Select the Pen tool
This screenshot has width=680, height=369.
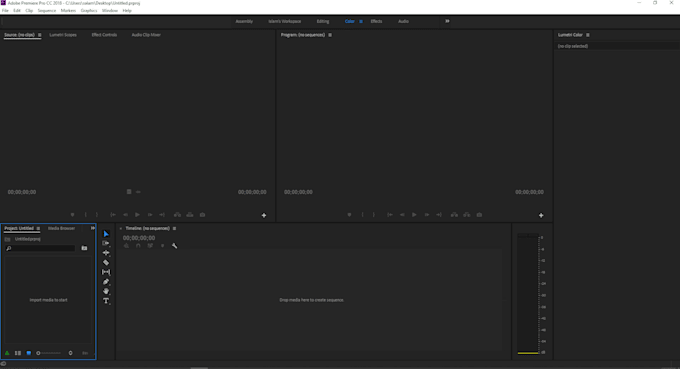click(106, 282)
